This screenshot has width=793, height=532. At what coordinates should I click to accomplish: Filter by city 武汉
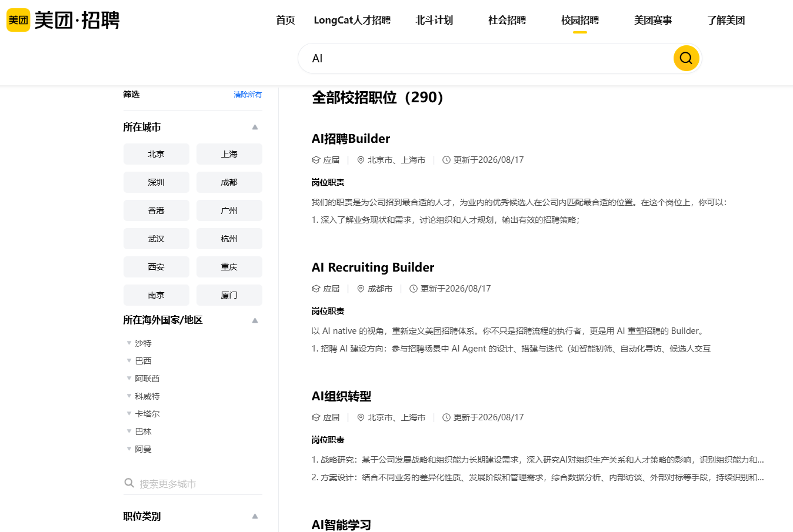tap(156, 239)
